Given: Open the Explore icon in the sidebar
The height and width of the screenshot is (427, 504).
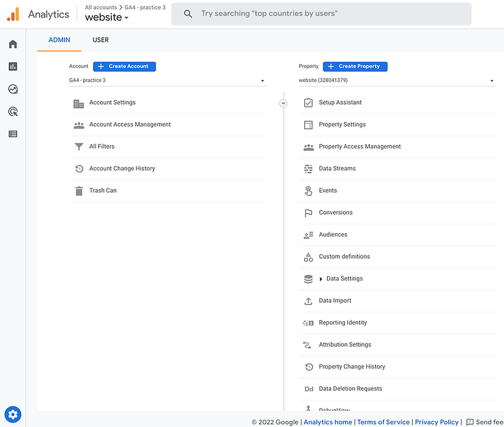Looking at the screenshot, I should coord(13,89).
